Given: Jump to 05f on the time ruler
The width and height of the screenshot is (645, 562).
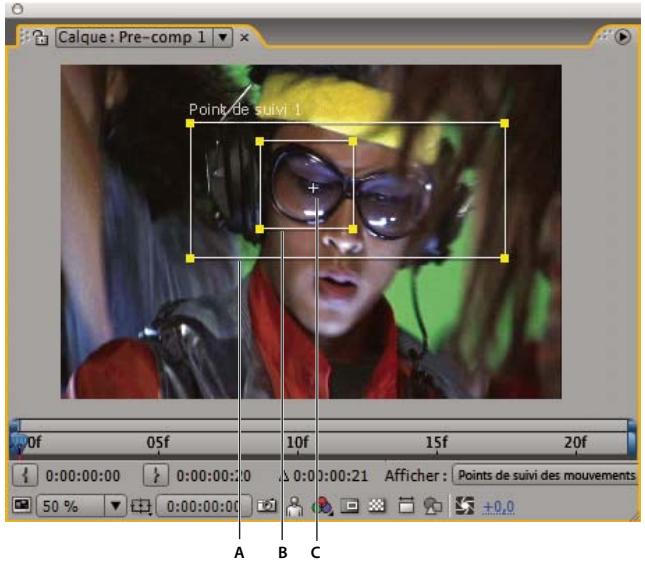Looking at the screenshot, I should tap(158, 443).
